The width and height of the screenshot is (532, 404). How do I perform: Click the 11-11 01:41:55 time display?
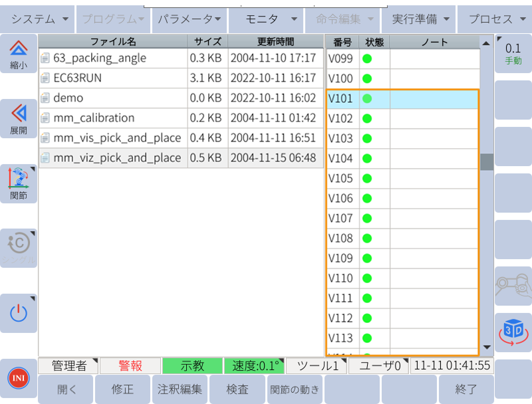coord(452,366)
